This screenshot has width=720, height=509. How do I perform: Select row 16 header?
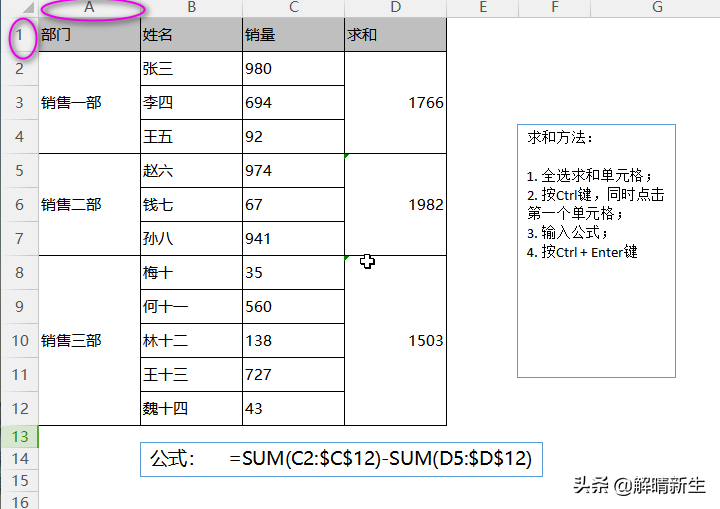point(20,501)
